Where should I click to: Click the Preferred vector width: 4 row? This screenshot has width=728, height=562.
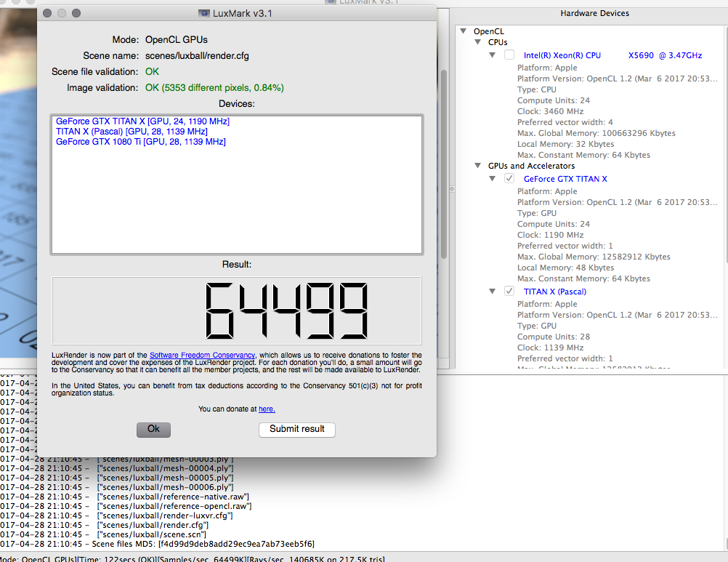point(565,123)
